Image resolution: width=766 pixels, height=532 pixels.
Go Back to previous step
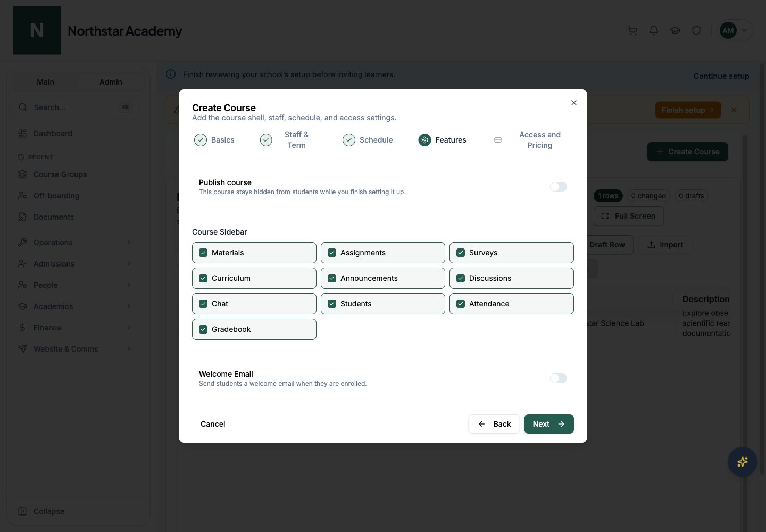(x=494, y=424)
